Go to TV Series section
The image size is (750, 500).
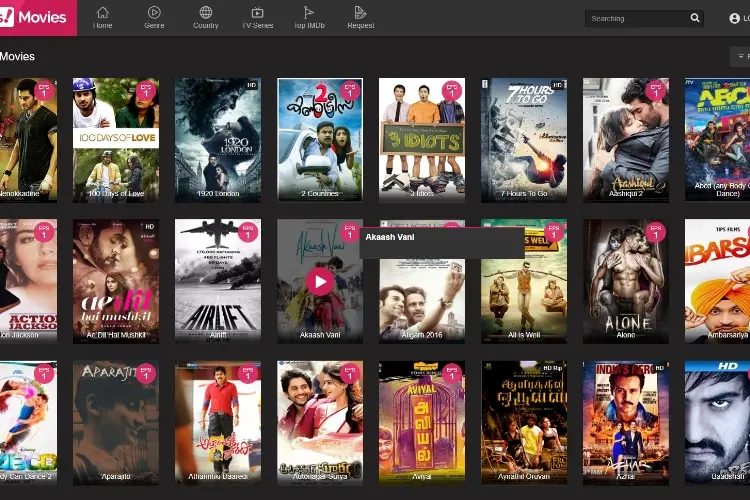[257, 18]
